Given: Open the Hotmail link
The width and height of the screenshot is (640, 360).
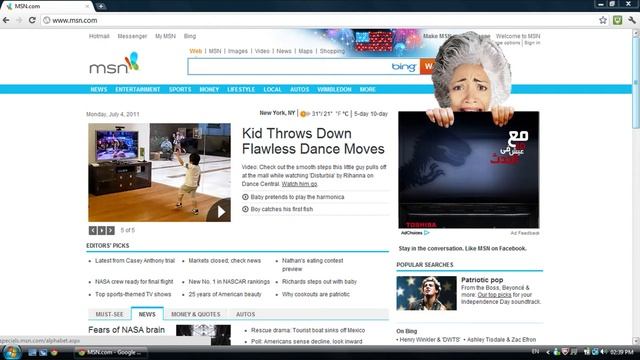Looking at the screenshot, I should [99, 36].
